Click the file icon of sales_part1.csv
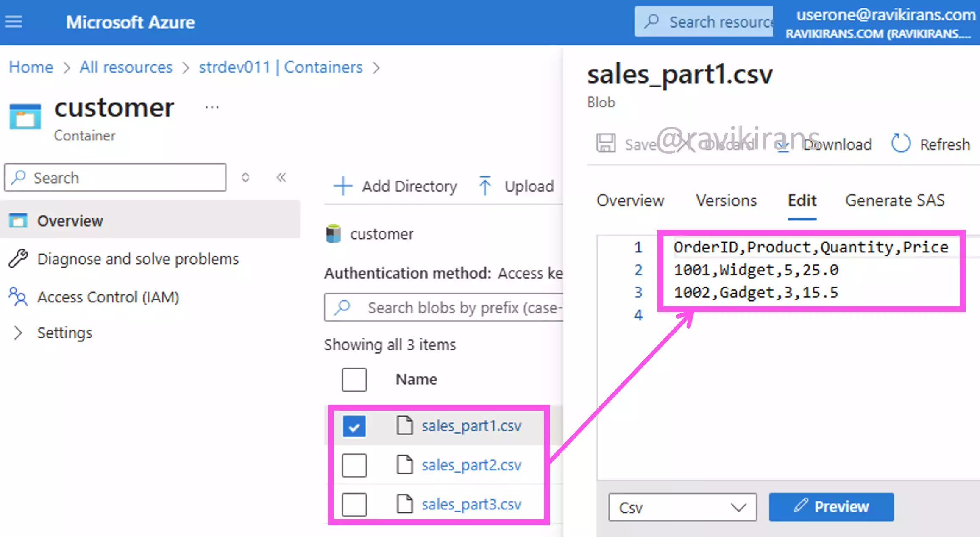The height and width of the screenshot is (537, 980). click(x=404, y=425)
